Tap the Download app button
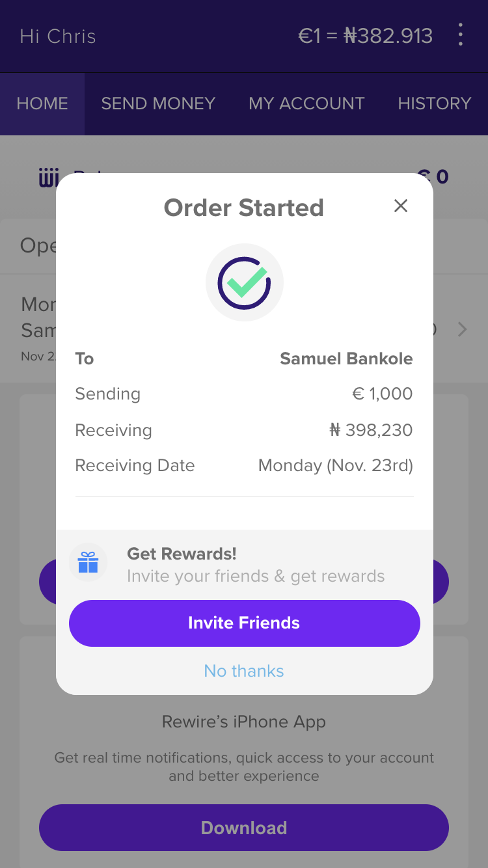Screen dimensions: 488x868 tap(244, 828)
